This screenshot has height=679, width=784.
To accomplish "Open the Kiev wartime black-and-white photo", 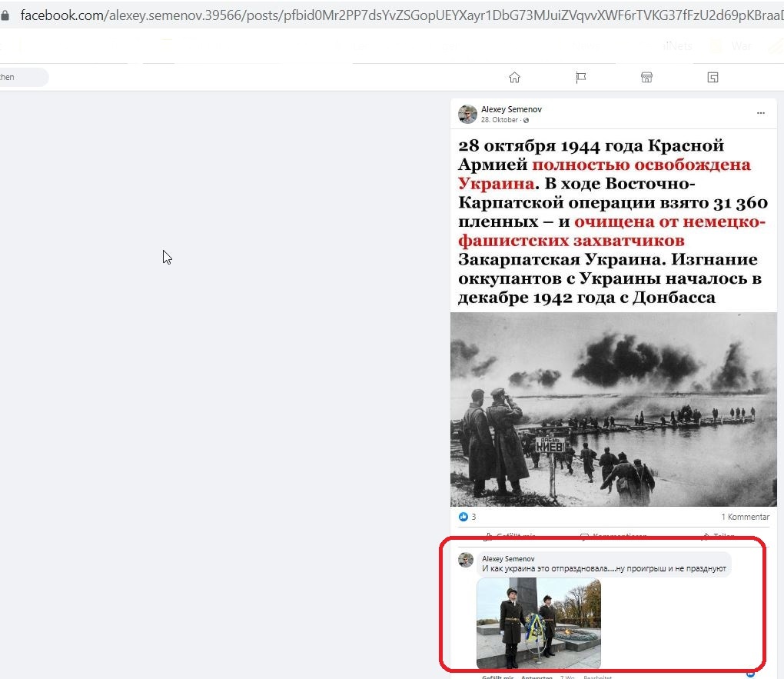I will pos(613,409).
